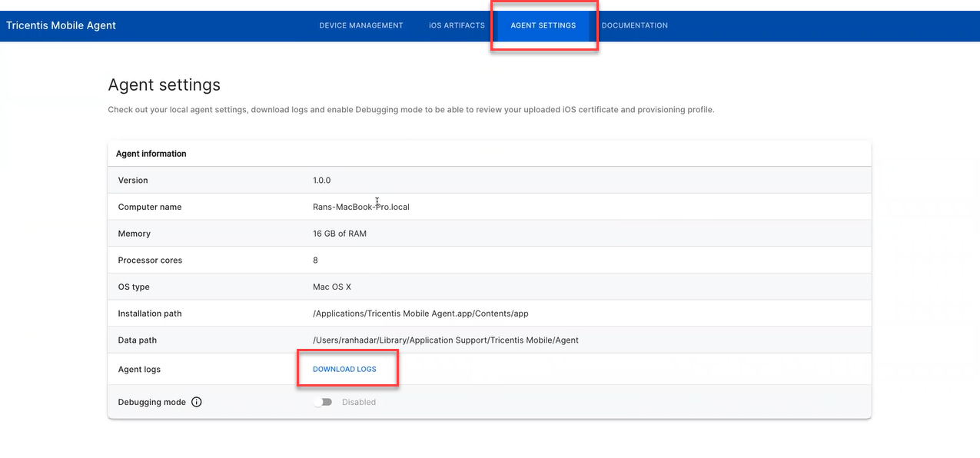Download the agent logs

(344, 369)
